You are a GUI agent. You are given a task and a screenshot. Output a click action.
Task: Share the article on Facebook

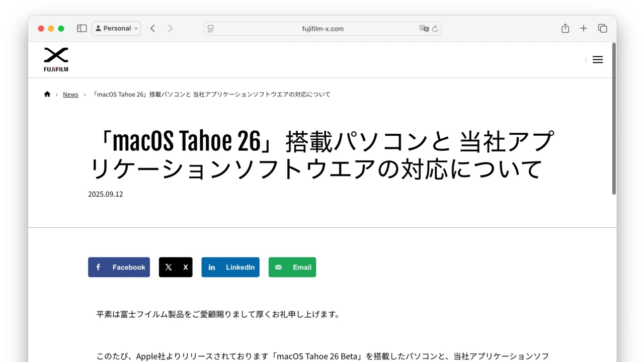pos(119,267)
